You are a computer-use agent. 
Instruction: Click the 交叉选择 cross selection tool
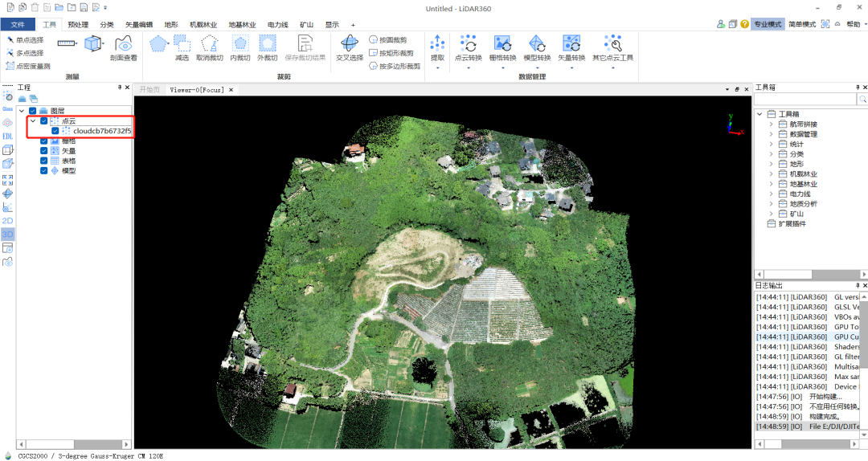(x=350, y=48)
